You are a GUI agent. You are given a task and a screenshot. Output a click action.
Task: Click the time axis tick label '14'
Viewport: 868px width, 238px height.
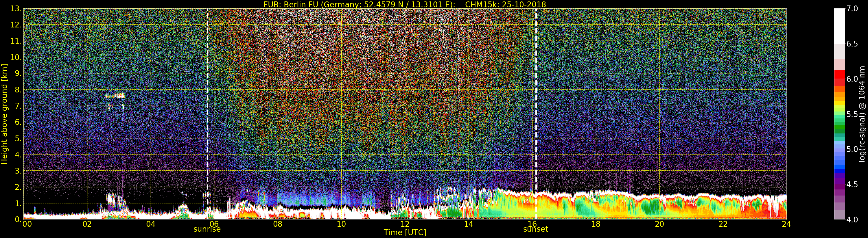(468, 224)
